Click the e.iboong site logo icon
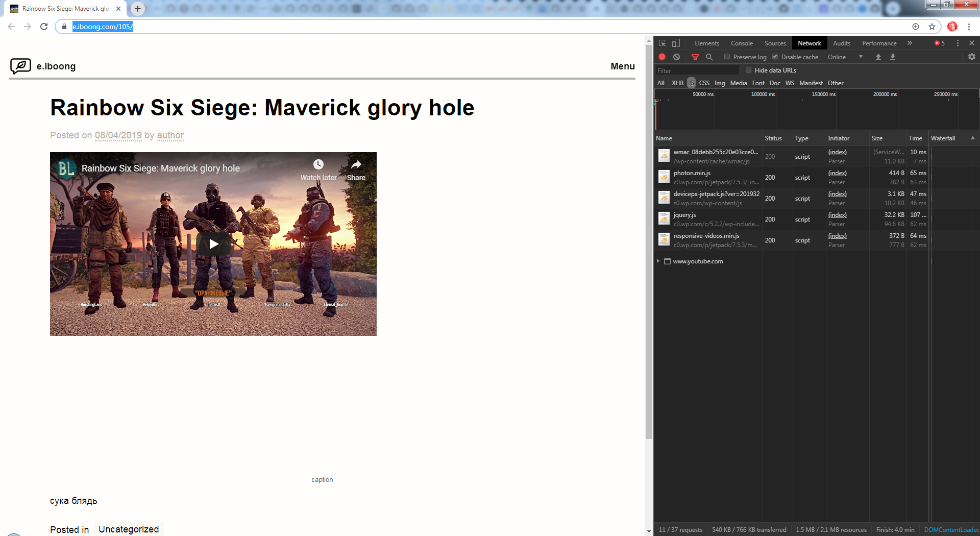The width and height of the screenshot is (980, 536). pyautogui.click(x=20, y=66)
